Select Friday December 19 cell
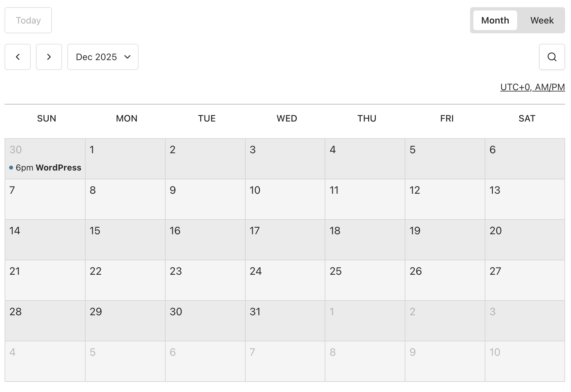The height and width of the screenshot is (392, 571). click(x=445, y=239)
